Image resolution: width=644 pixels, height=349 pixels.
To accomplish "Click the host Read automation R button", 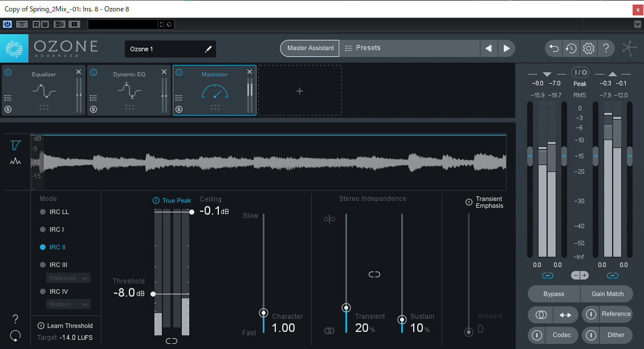I will pyautogui.click(x=36, y=24).
